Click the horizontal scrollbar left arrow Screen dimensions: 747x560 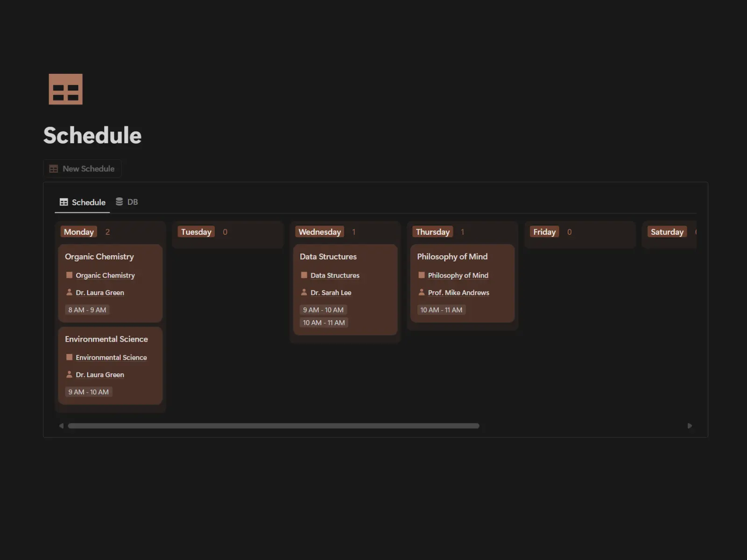(x=61, y=426)
